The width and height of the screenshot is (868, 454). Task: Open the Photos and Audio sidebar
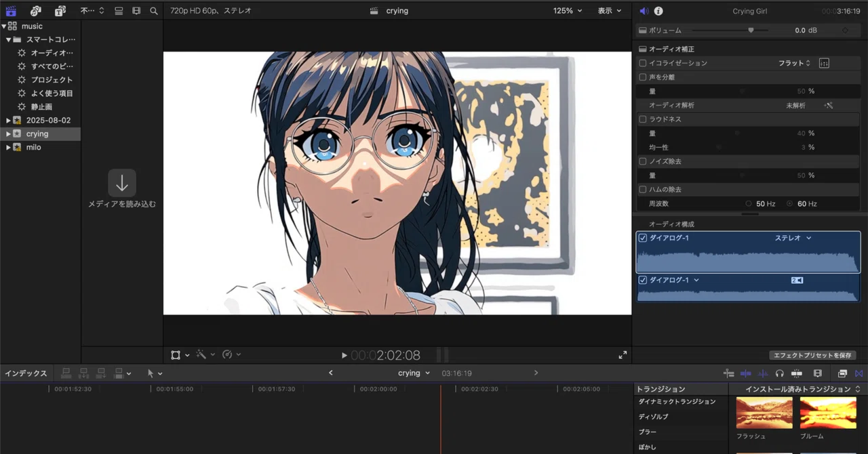click(36, 11)
